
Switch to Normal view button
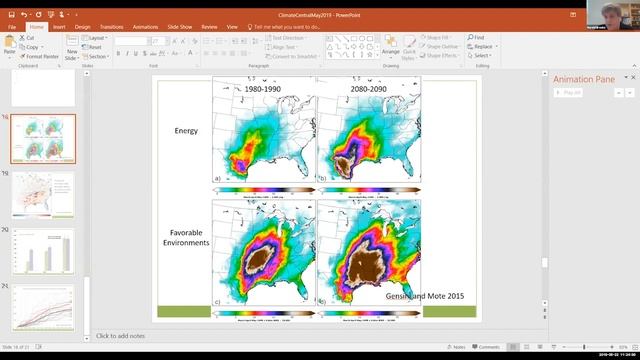point(513,347)
